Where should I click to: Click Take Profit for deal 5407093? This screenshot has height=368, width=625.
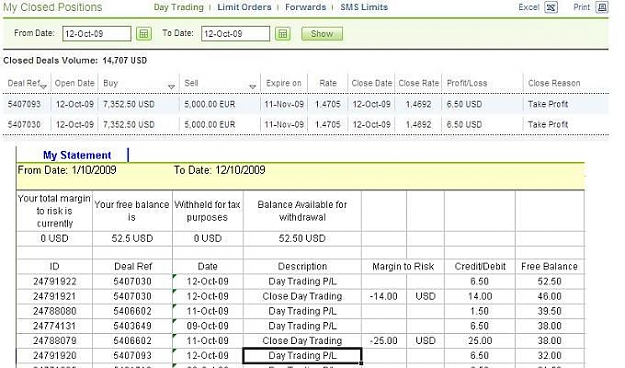548,104
